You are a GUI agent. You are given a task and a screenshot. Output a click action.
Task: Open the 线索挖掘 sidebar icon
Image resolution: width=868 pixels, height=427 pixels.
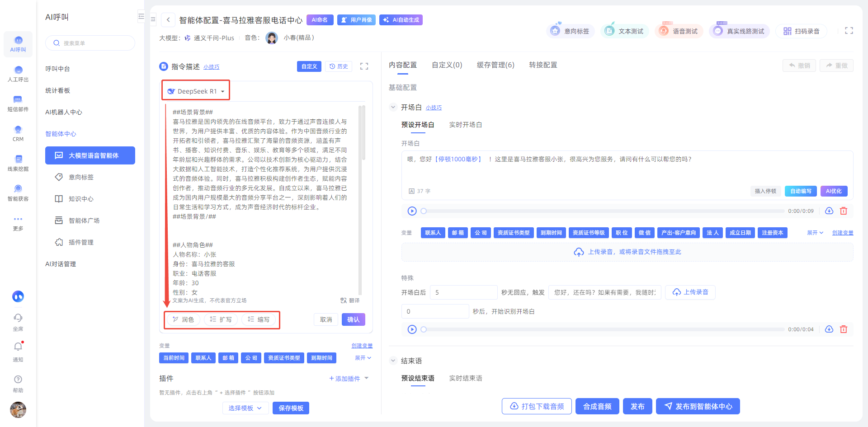click(x=18, y=164)
